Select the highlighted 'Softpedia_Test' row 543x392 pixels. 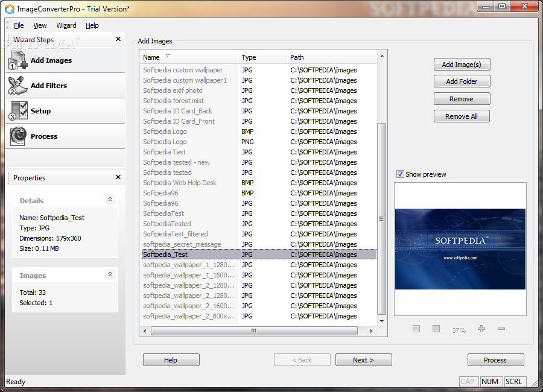(258, 254)
